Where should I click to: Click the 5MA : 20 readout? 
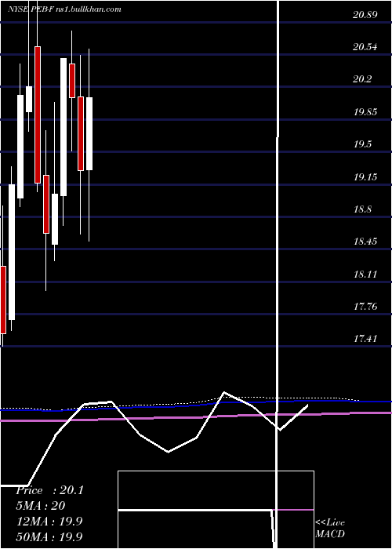pyautogui.click(x=40, y=506)
